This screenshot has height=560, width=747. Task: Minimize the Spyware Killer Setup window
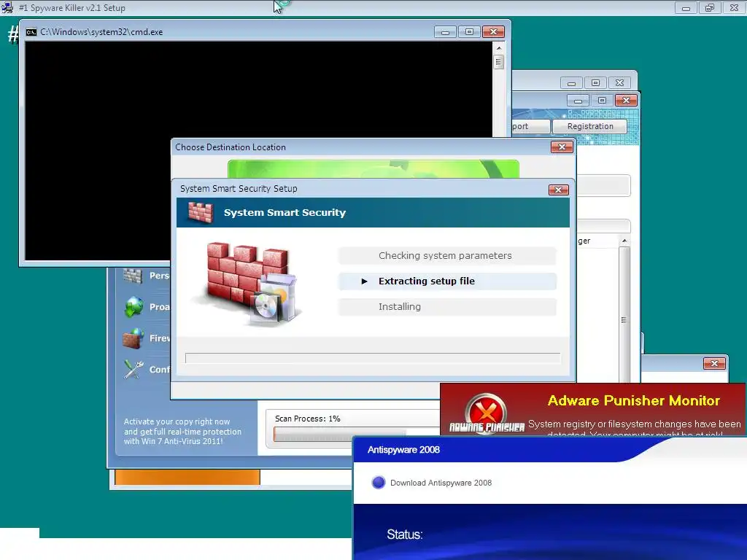[x=686, y=8]
